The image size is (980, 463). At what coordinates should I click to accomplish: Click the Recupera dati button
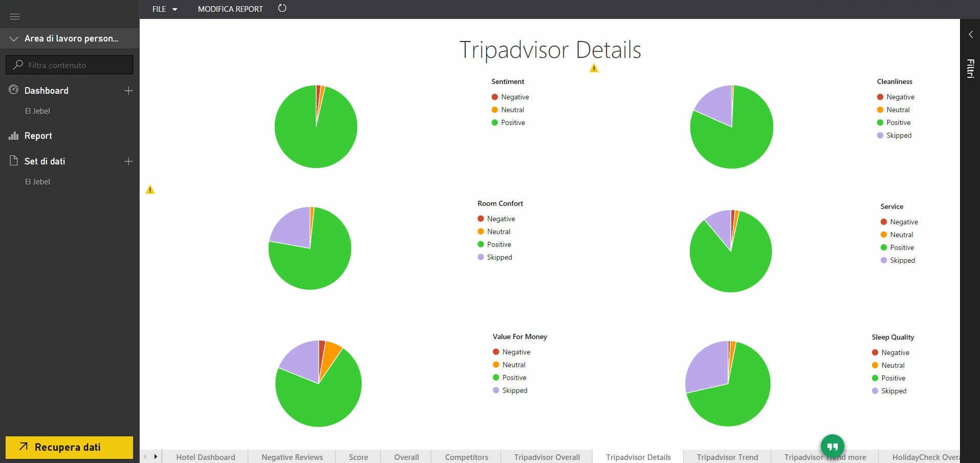click(69, 447)
